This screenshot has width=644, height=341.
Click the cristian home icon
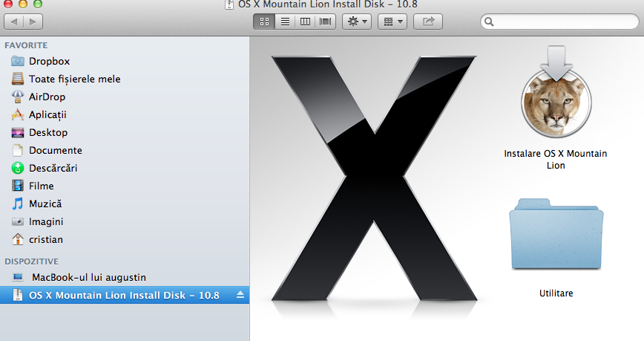[18, 239]
